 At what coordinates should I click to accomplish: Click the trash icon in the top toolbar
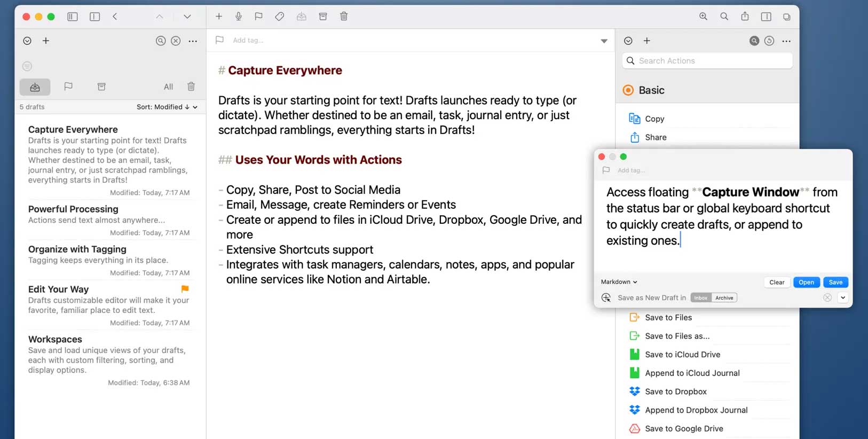344,17
